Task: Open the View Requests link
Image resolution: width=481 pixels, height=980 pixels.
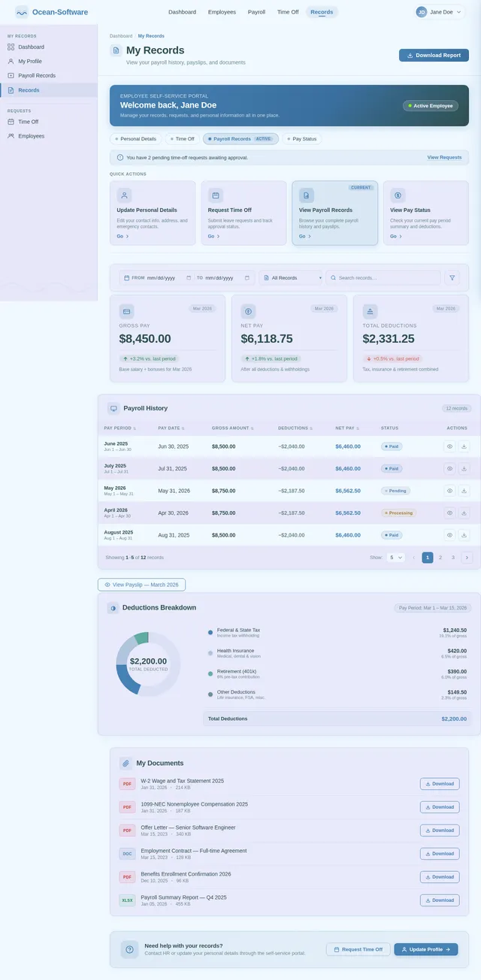Action: click(444, 158)
